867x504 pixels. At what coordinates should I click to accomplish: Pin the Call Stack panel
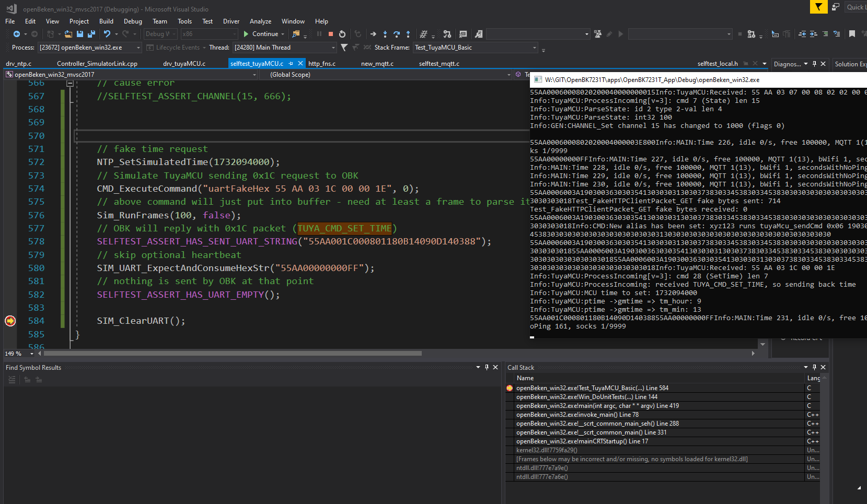point(814,367)
